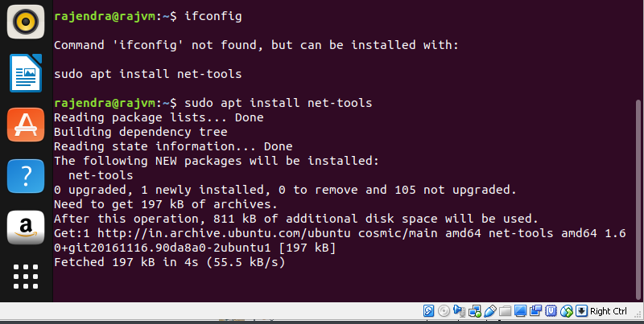
Task: Click the Right Ctrl host key label
Action: pos(609,311)
